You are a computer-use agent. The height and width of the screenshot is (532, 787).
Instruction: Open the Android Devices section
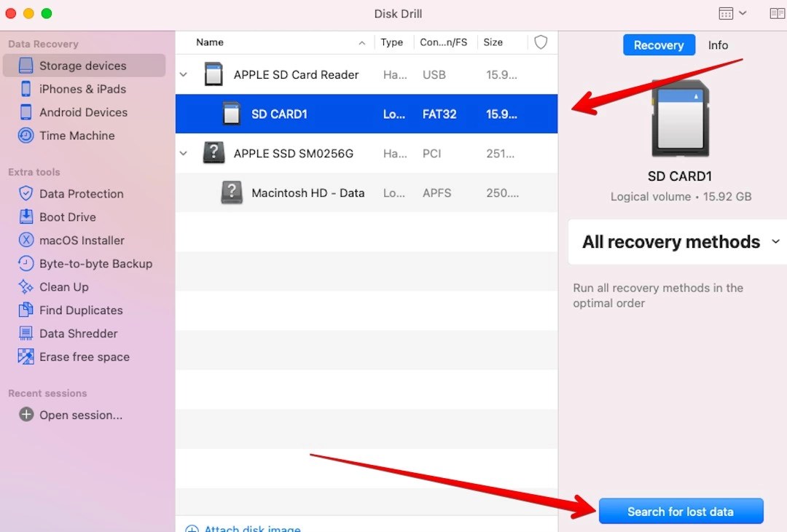click(83, 112)
